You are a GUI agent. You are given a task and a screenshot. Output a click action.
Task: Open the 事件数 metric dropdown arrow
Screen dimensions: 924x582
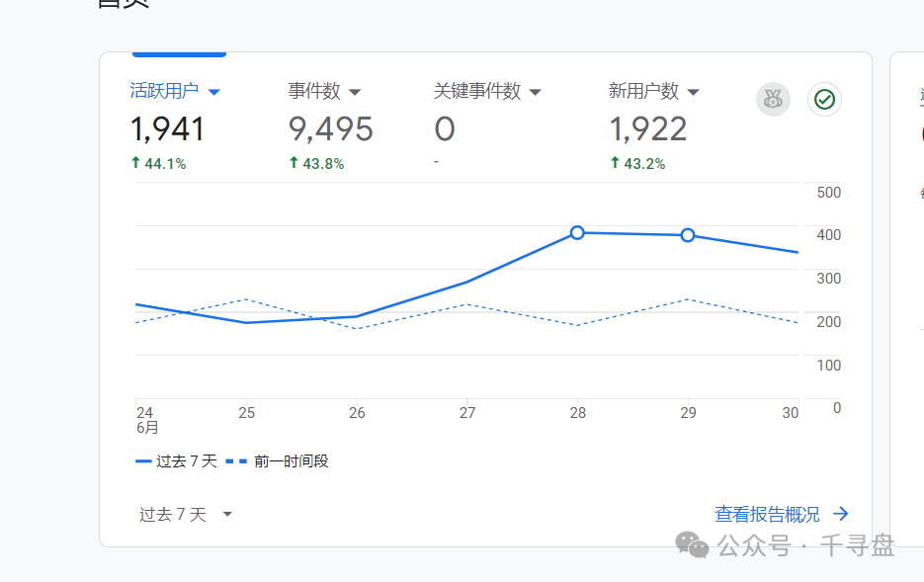(355, 92)
